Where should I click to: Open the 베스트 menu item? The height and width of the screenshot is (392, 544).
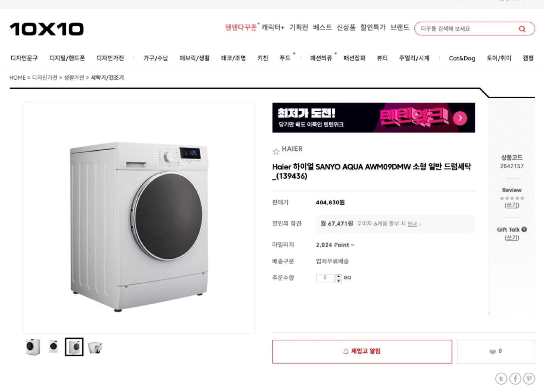coord(322,27)
